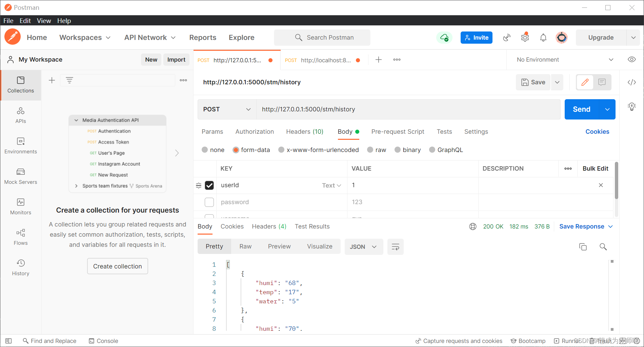Click Bulk Edit
Image resolution: width=644 pixels, height=347 pixels.
point(595,169)
